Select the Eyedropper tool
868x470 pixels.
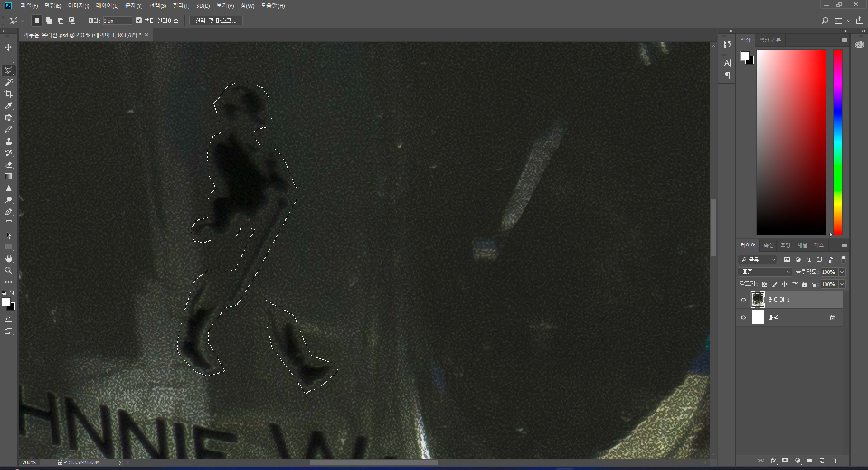pyautogui.click(x=9, y=106)
